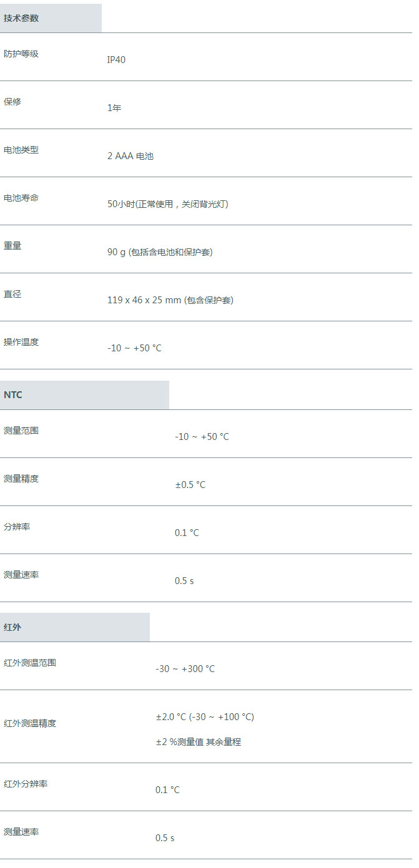Click the -30 ~ +300 °C infrared range
419x868 pixels.
coord(185,669)
